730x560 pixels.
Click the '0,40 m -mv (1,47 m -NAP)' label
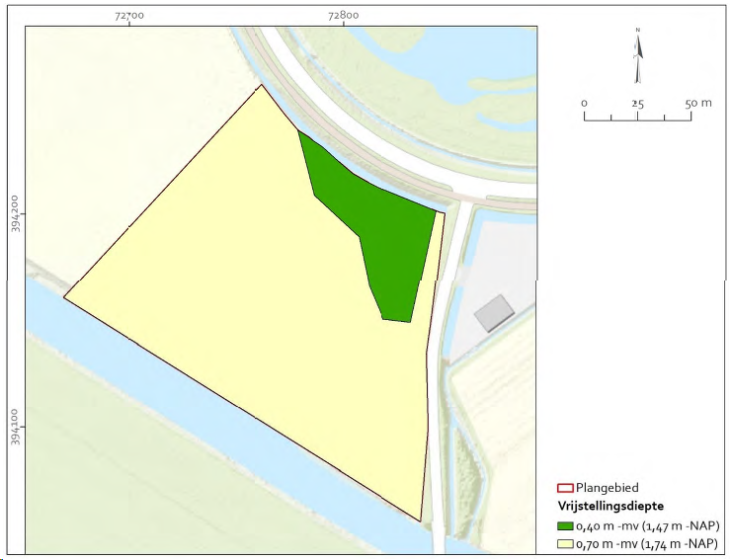648,526
